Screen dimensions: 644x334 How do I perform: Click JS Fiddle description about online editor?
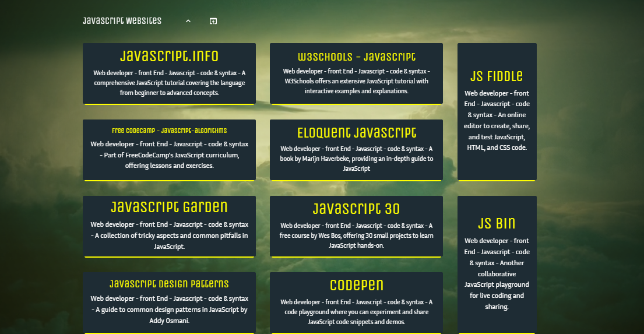click(x=497, y=121)
